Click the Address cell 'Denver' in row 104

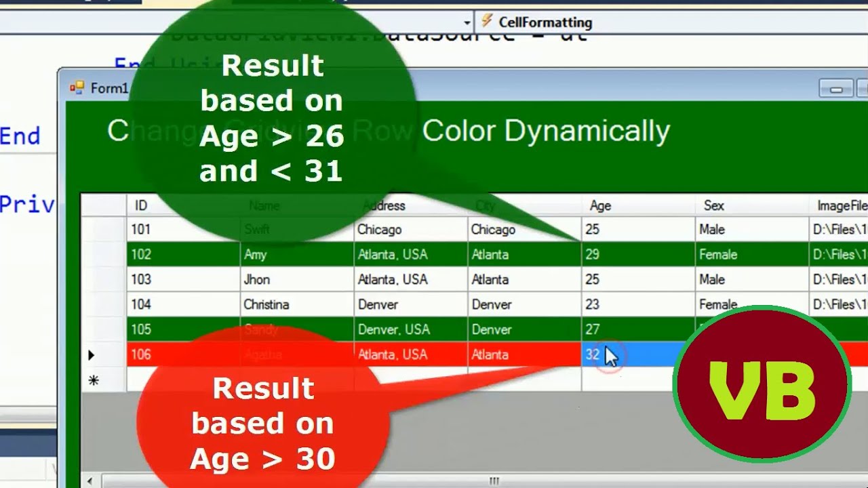tap(411, 305)
